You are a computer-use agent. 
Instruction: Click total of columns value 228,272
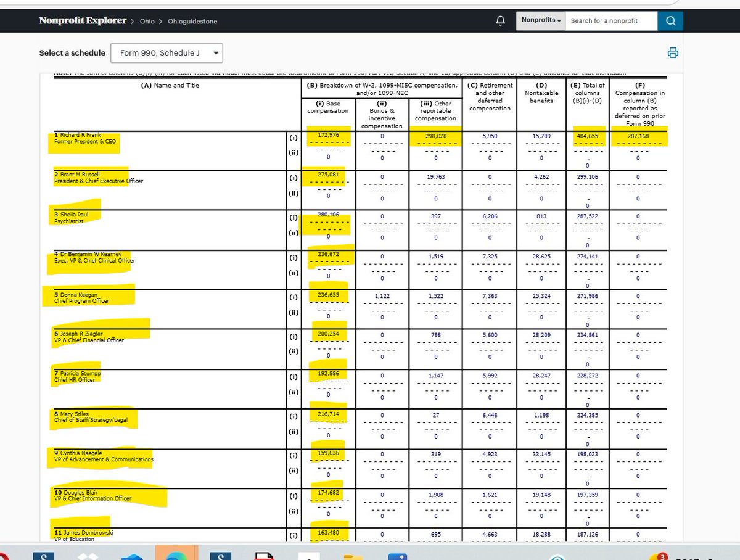tap(587, 376)
